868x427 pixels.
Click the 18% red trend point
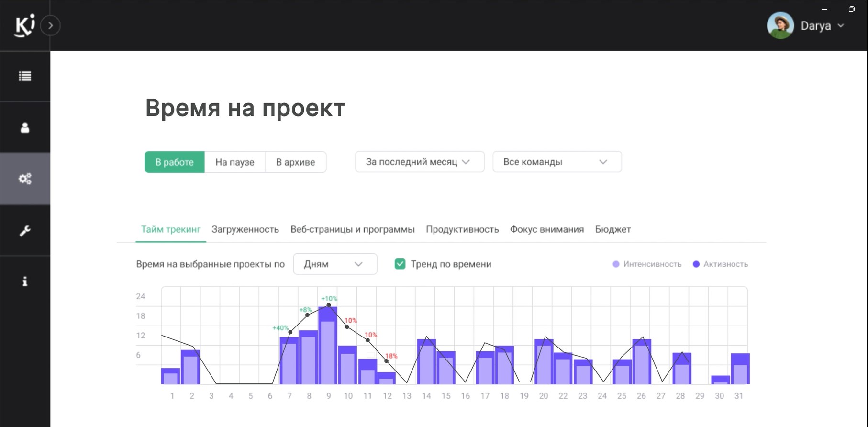(x=387, y=361)
